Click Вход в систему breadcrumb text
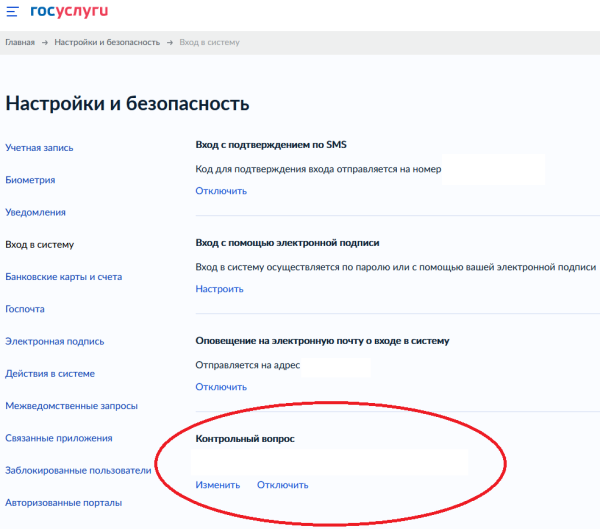 coord(209,42)
